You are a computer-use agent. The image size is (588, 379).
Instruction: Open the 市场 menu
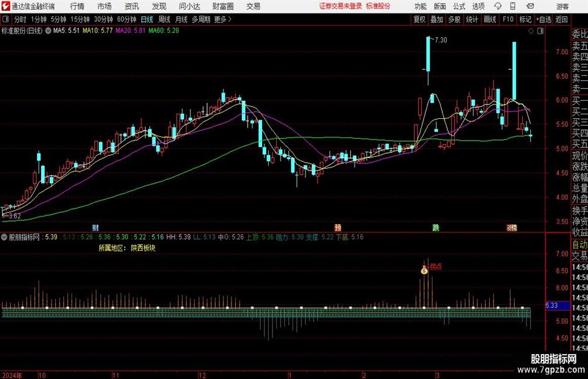[x=105, y=6]
